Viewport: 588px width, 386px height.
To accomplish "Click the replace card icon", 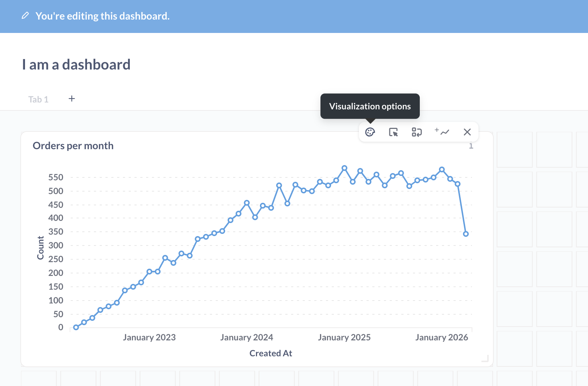I will [x=417, y=132].
